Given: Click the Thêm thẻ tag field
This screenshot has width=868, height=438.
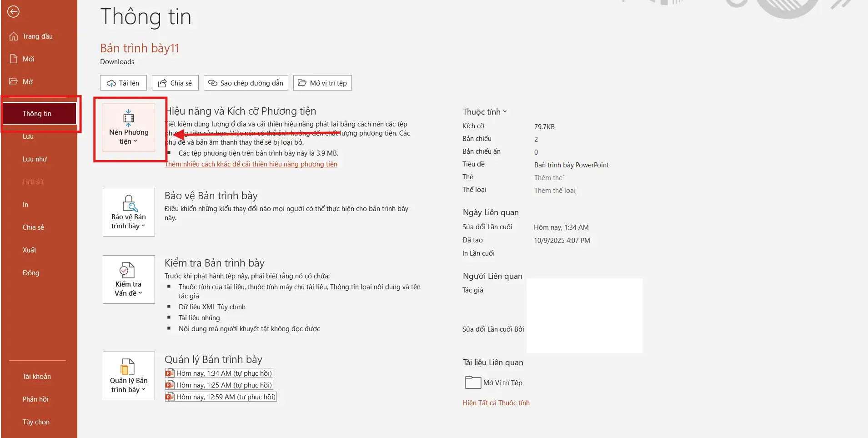Looking at the screenshot, I should click(x=549, y=178).
